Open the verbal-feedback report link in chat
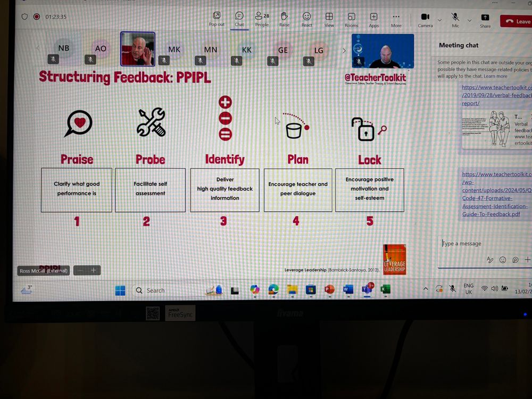 tap(497, 95)
